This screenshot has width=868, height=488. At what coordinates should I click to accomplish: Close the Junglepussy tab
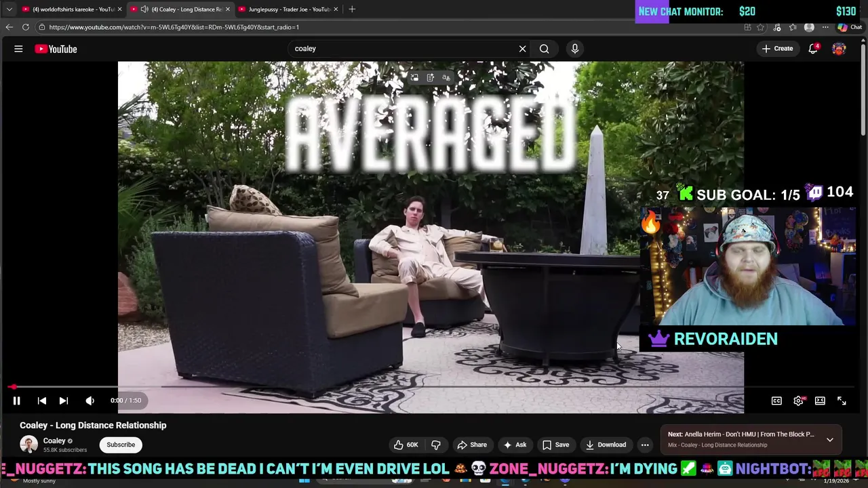[x=335, y=9]
